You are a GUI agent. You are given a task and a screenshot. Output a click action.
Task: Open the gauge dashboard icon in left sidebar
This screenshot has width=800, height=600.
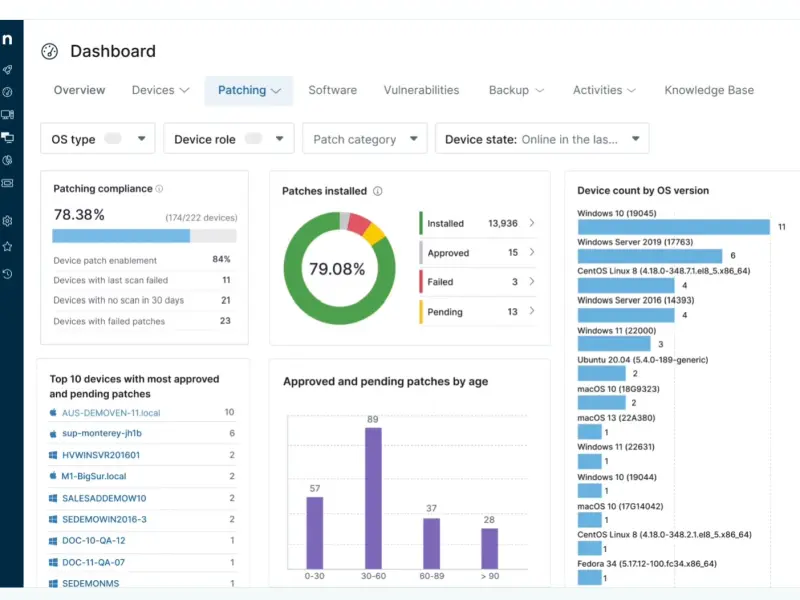tap(7, 92)
